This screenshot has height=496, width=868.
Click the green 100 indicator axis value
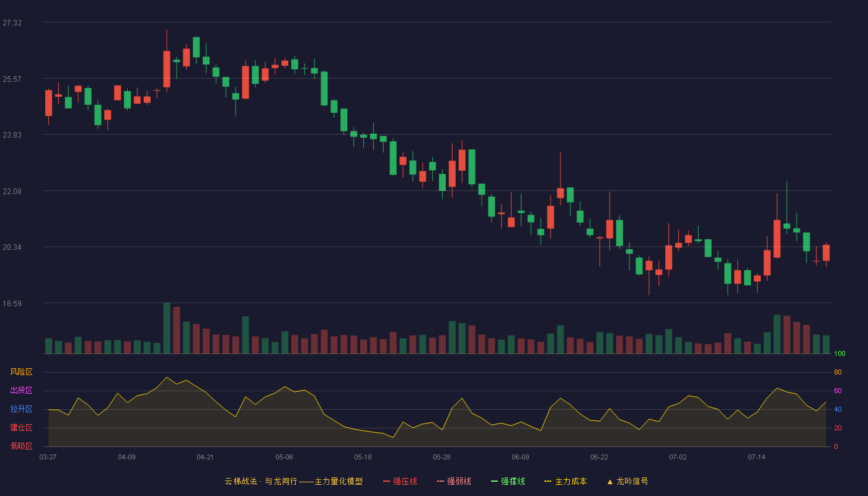839,354
